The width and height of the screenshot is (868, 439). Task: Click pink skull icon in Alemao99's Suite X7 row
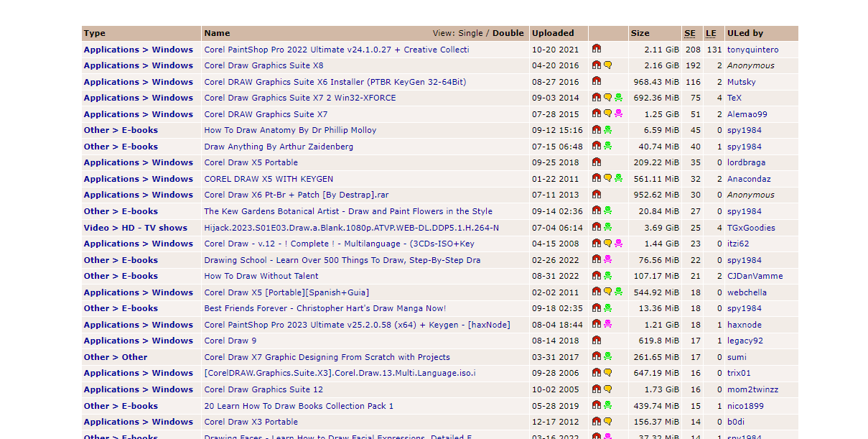click(x=618, y=114)
